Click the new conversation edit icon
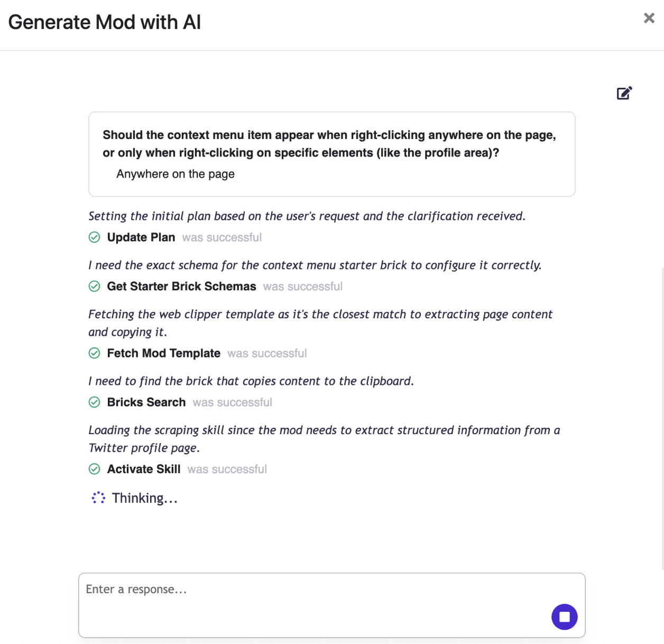The height and width of the screenshot is (644, 664). (x=624, y=93)
